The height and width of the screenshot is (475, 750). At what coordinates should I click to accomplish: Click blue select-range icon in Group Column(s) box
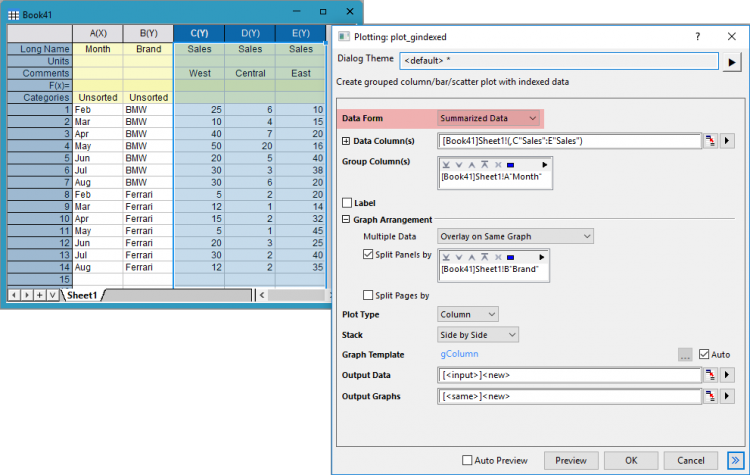pyautogui.click(x=510, y=165)
